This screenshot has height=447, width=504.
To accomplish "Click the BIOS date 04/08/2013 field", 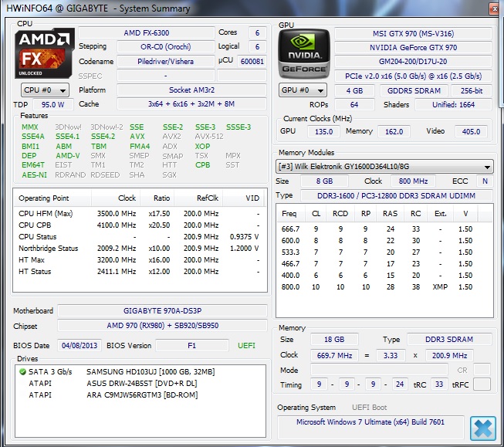I will tap(79, 346).
